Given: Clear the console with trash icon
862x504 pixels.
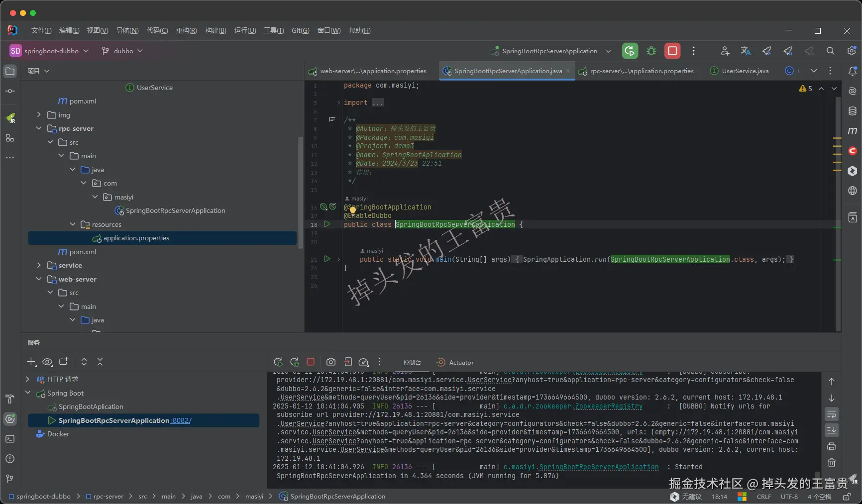Looking at the screenshot, I should (x=832, y=463).
